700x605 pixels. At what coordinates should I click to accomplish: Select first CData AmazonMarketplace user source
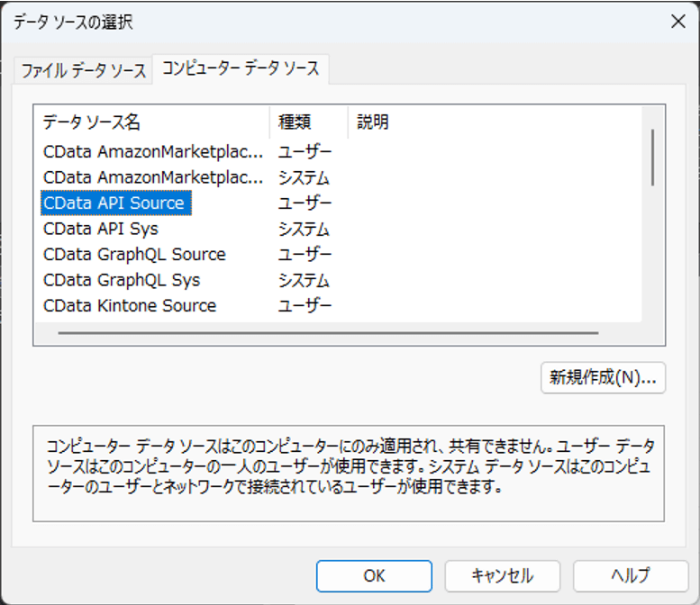tap(153, 151)
